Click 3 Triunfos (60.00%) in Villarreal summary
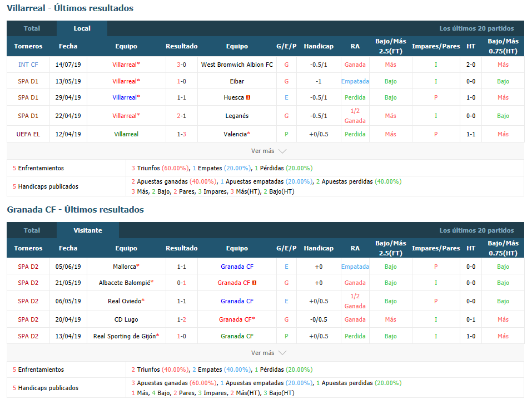Viewport: 532px width, 399px height. pos(160,168)
